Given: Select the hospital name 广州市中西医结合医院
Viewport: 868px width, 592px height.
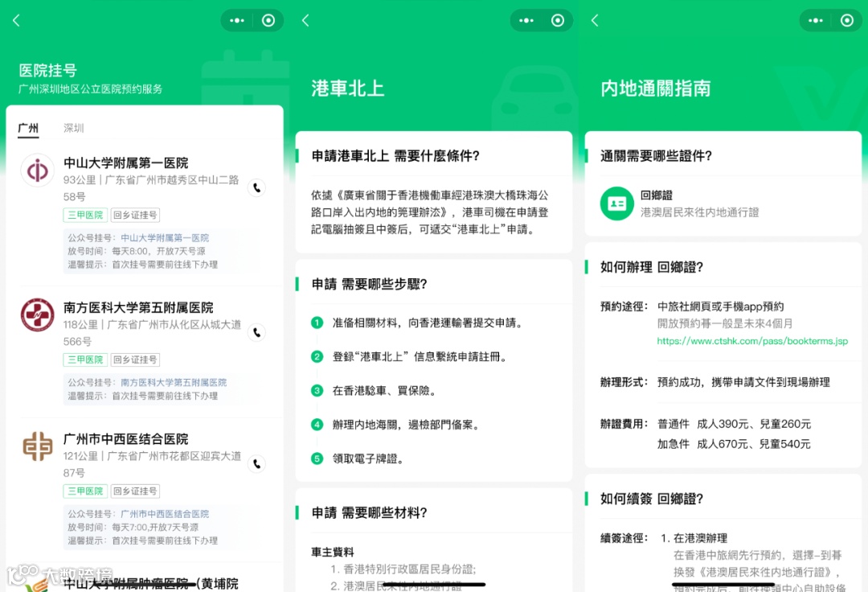Looking at the screenshot, I should pos(125,439).
